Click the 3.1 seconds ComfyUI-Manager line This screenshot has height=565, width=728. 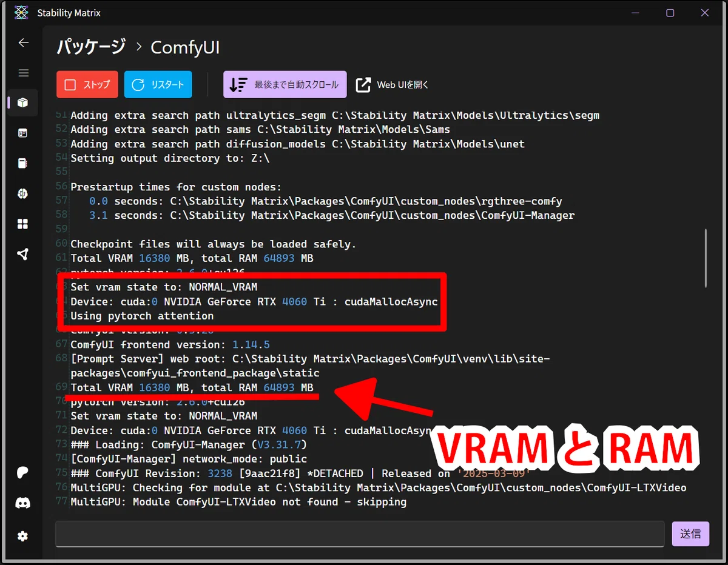click(x=332, y=215)
